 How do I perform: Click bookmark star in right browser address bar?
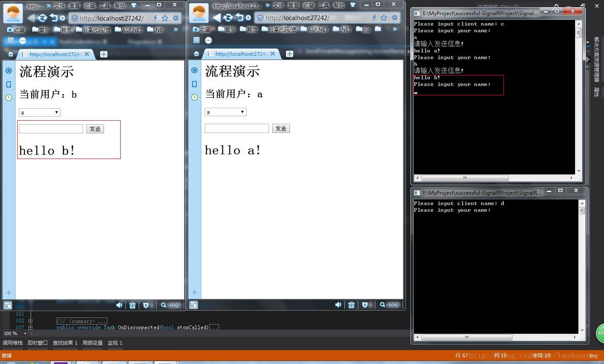(x=384, y=18)
